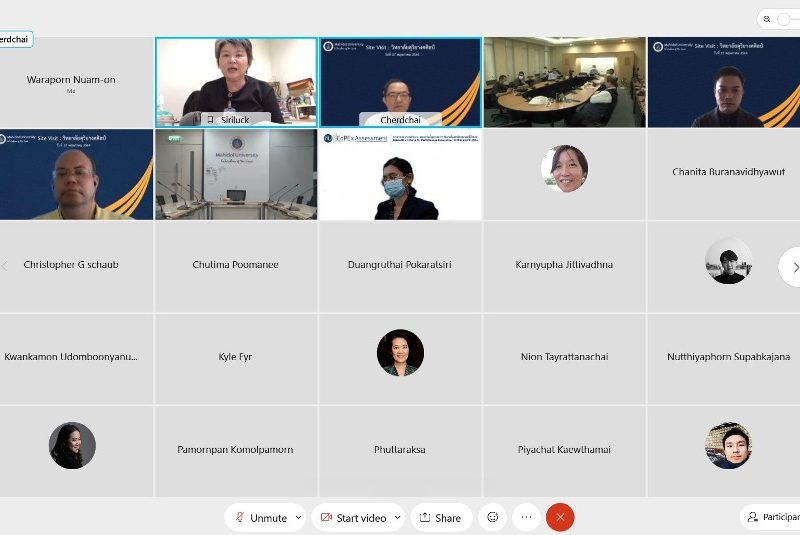Click the Cherdchai speaker label at top-left
Screen dimensions: 800x535
coord(15,40)
